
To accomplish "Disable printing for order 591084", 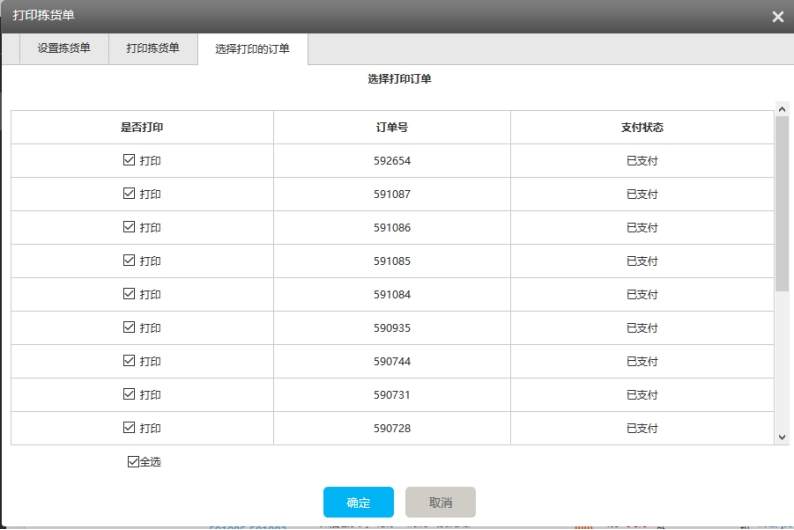I will tap(128, 294).
